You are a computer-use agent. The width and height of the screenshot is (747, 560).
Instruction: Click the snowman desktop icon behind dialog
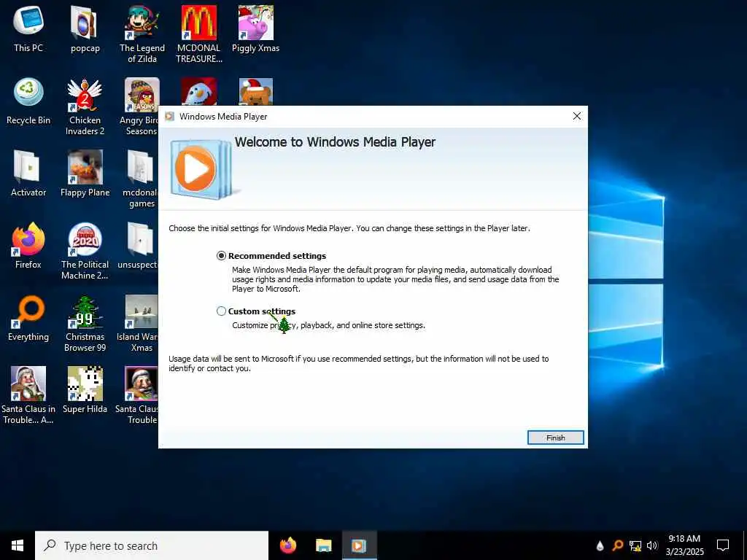199,91
